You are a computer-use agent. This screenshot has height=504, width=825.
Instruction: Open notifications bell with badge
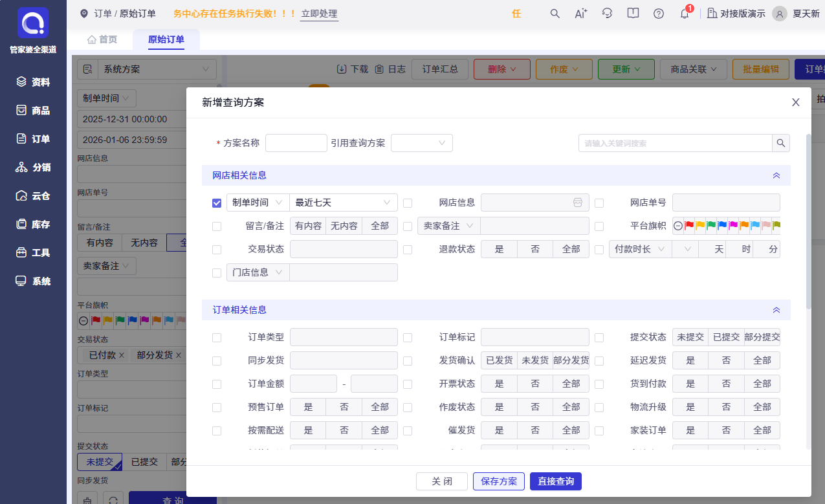685,13
